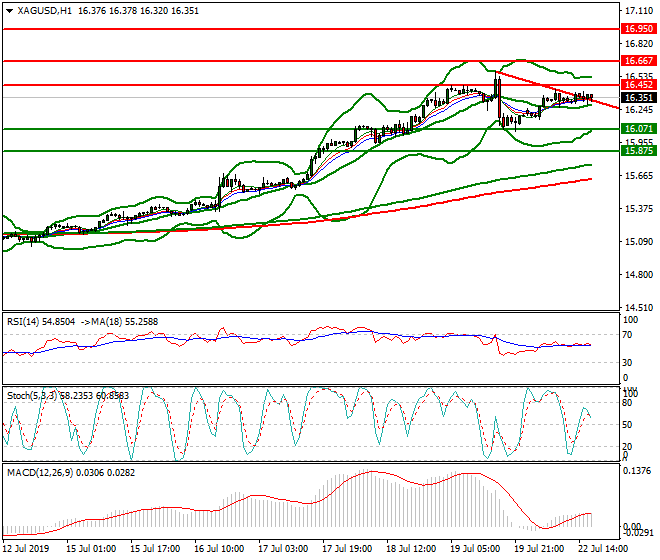Click the 16.950 red price level label
The height and width of the screenshot is (560, 660).
click(x=639, y=29)
